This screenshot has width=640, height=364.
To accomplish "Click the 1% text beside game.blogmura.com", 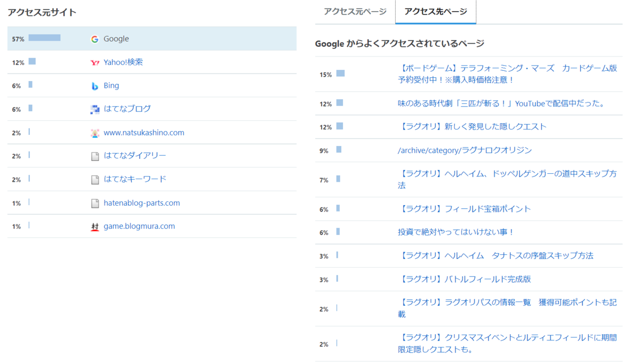I will click(17, 227).
